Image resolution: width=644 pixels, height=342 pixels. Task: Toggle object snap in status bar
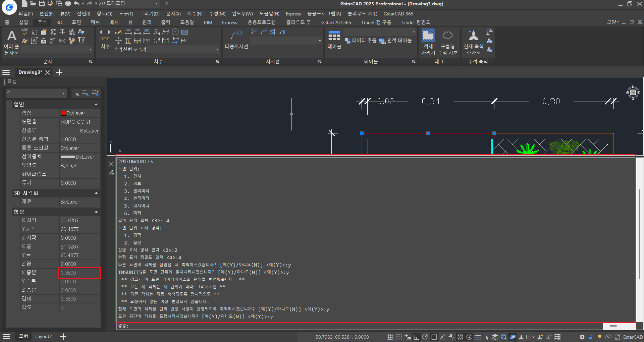click(434, 337)
